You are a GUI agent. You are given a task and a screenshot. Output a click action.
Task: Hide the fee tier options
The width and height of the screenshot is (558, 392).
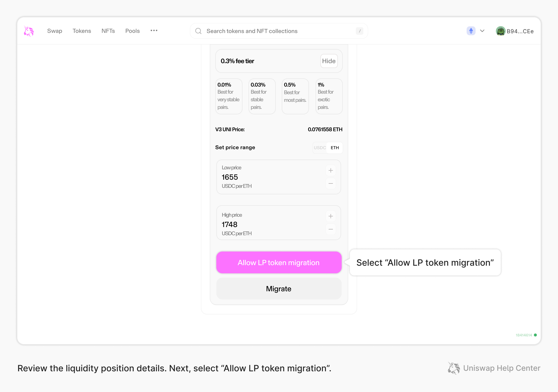point(329,61)
